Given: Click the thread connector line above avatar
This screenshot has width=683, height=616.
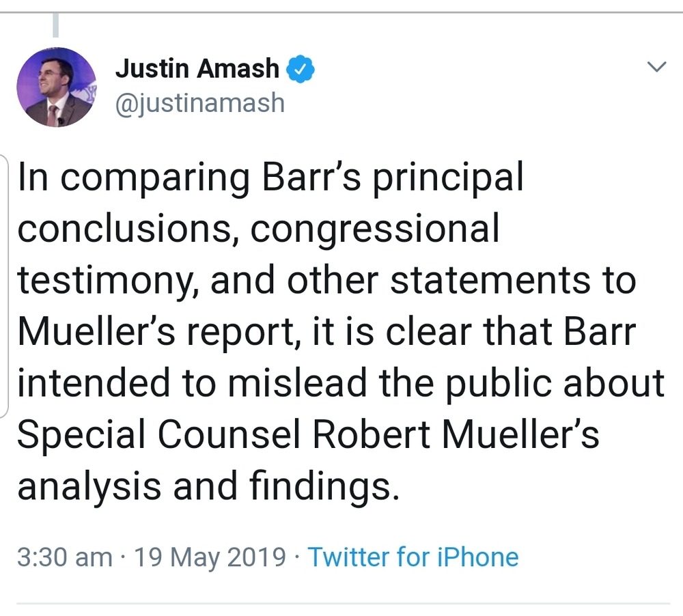Looking at the screenshot, I should [x=55, y=25].
